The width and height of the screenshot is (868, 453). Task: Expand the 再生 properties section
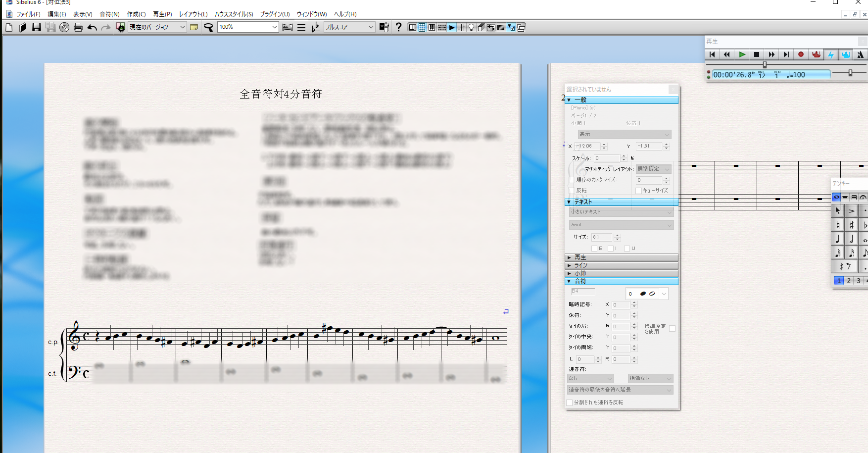[x=622, y=257]
